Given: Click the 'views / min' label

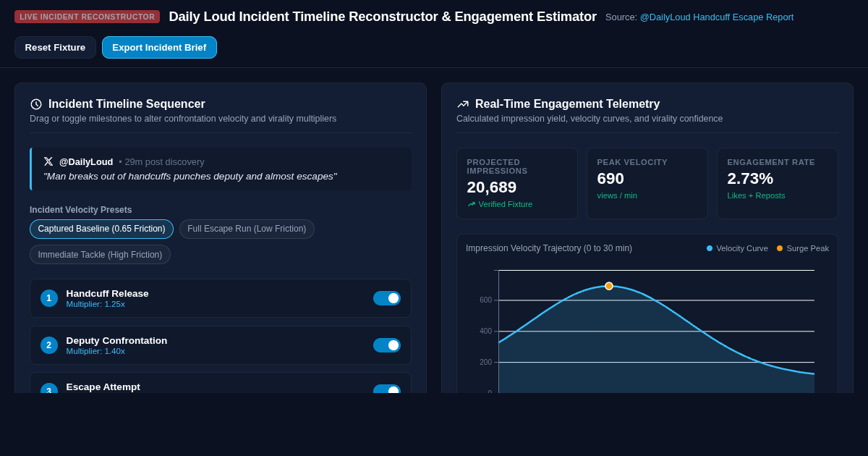Looking at the screenshot, I should coord(617,195).
